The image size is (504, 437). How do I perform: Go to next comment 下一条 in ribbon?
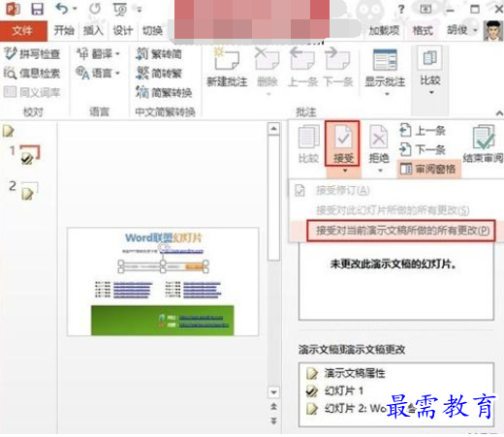pos(338,68)
